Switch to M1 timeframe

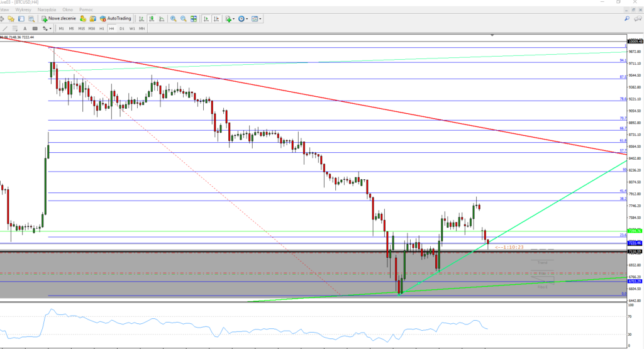[61, 28]
